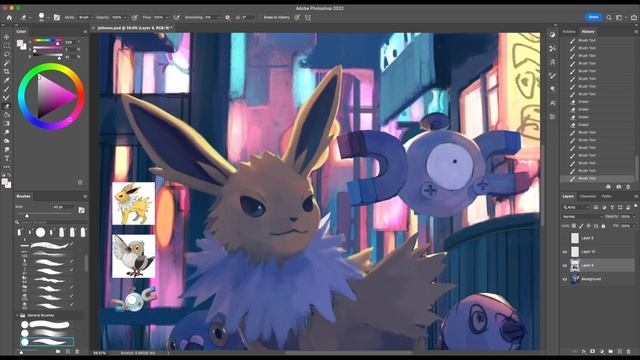Lock layer position icon

pyautogui.click(x=589, y=226)
